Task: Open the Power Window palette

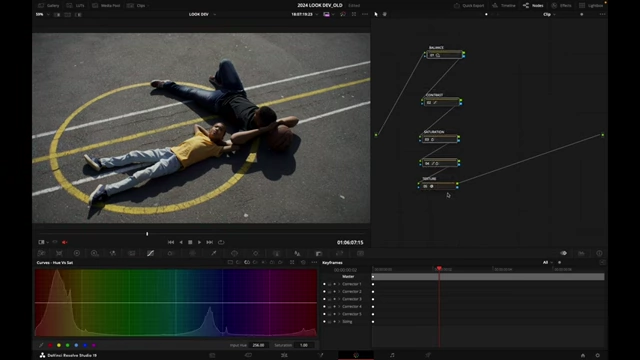Action: (x=234, y=253)
